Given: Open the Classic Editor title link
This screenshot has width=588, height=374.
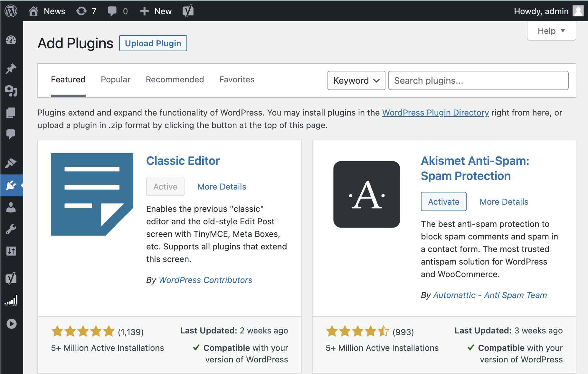Looking at the screenshot, I should [x=183, y=161].
